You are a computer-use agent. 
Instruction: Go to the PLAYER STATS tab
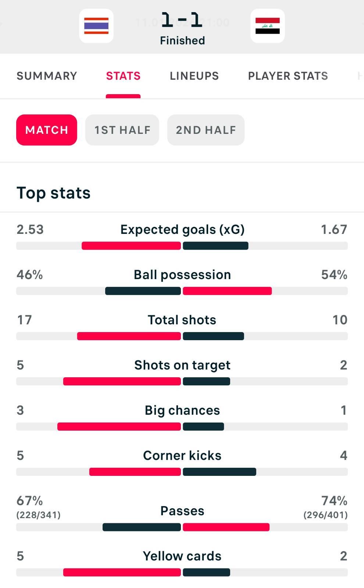tap(288, 76)
